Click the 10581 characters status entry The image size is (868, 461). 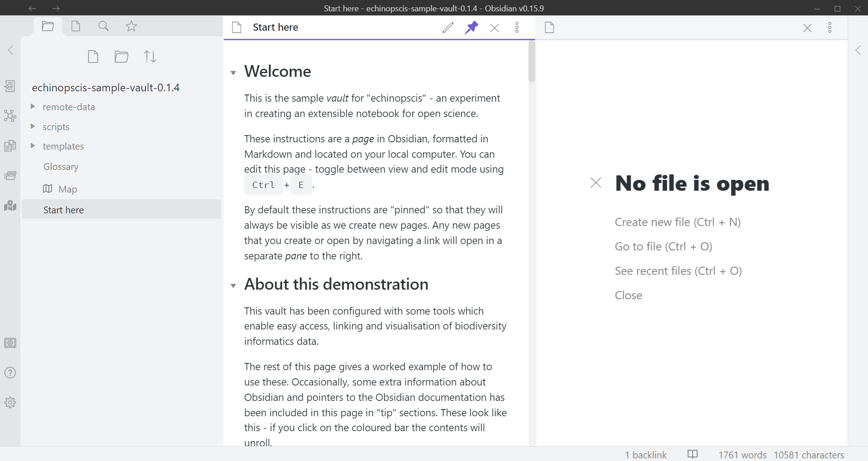(809, 455)
